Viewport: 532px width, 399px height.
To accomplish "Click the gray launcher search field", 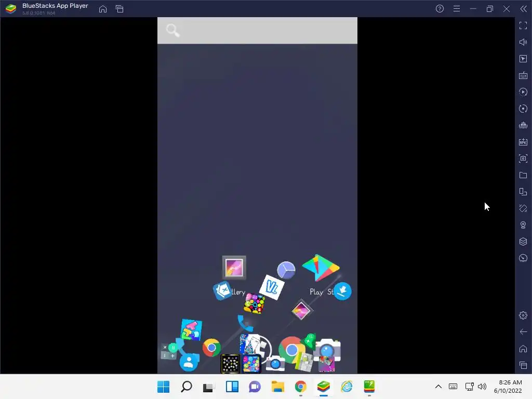I will 257,31.
